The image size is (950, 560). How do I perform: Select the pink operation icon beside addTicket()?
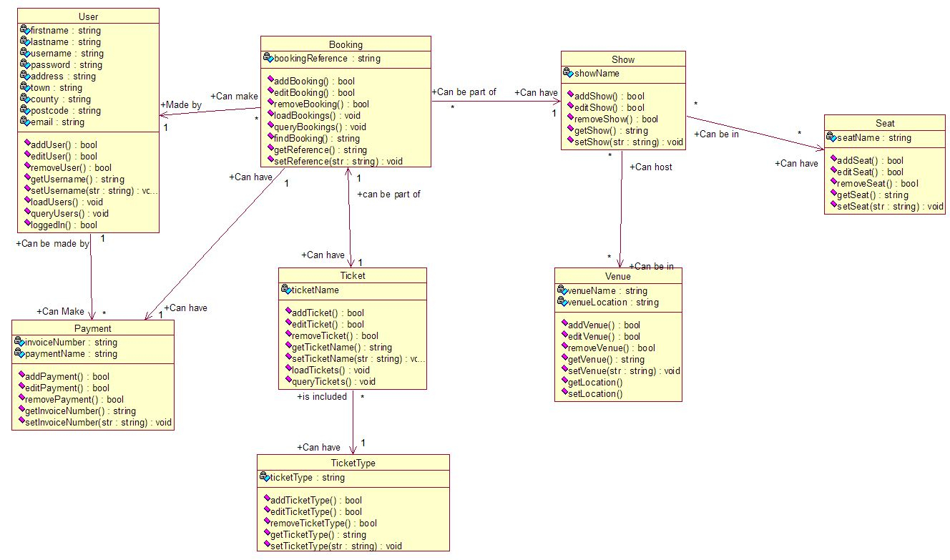coord(288,313)
